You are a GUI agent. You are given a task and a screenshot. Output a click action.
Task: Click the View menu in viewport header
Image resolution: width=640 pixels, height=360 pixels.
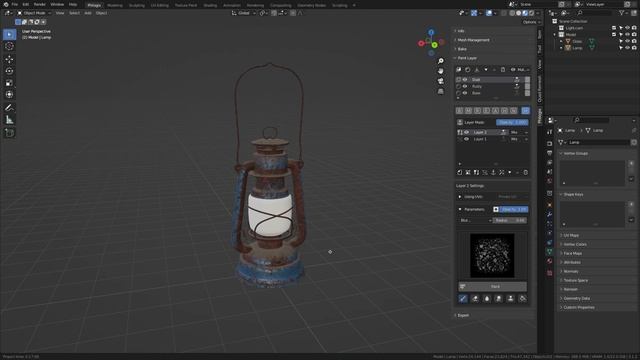pyautogui.click(x=60, y=13)
